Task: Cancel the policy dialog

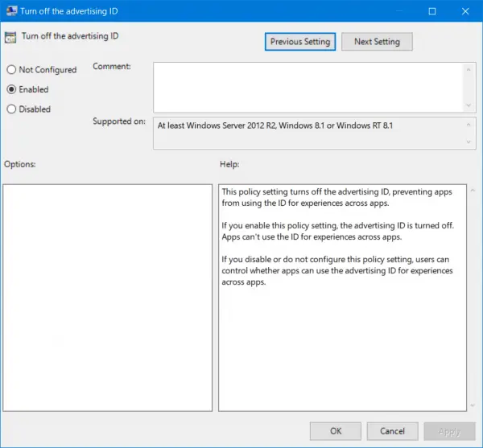Action: point(392,431)
